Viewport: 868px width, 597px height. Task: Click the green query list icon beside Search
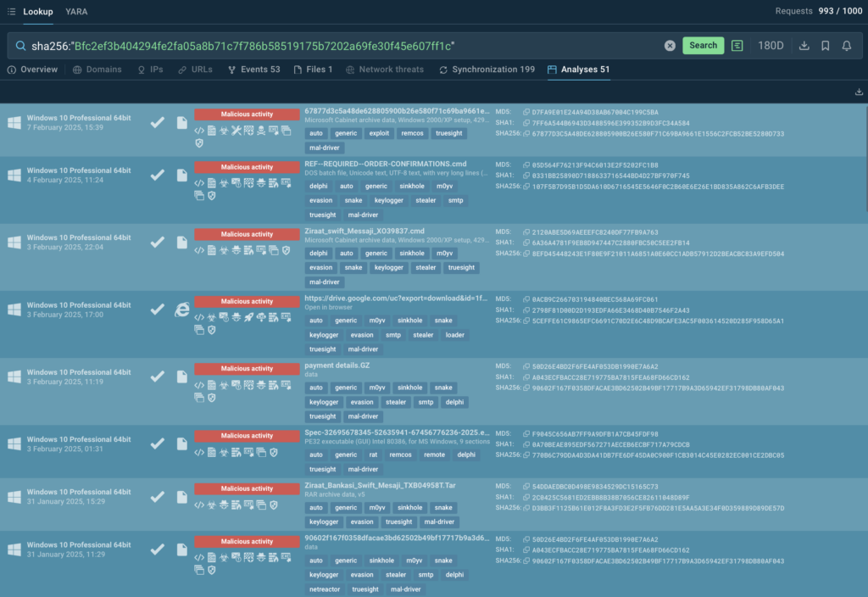click(737, 46)
